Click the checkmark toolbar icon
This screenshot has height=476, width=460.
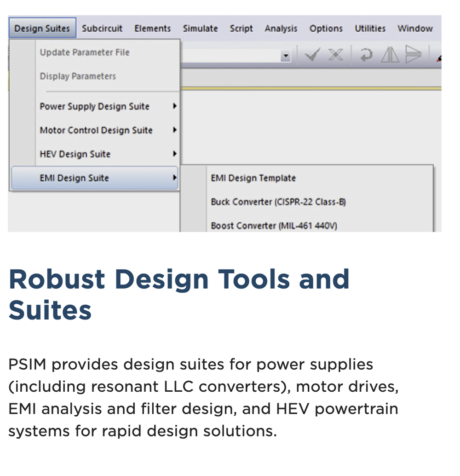312,55
